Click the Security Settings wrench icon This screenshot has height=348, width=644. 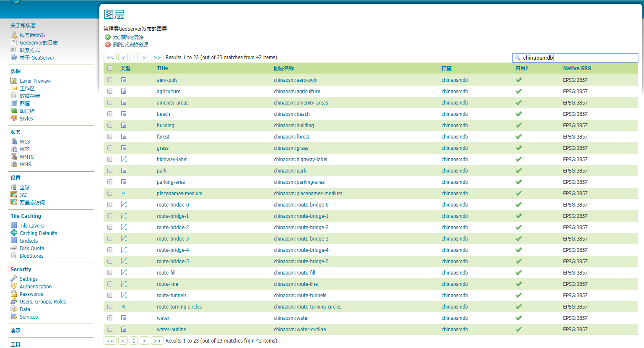point(14,279)
